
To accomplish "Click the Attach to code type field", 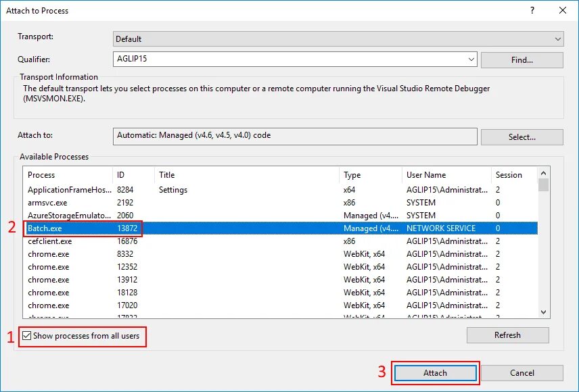I will 295,137.
